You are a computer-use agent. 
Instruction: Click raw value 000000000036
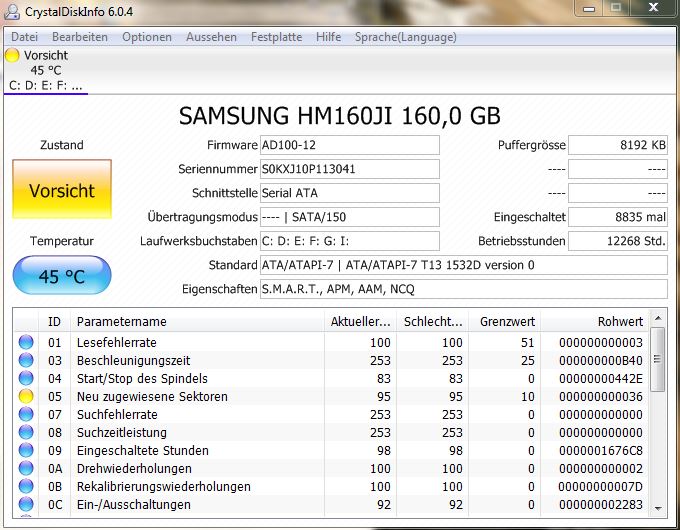click(601, 396)
